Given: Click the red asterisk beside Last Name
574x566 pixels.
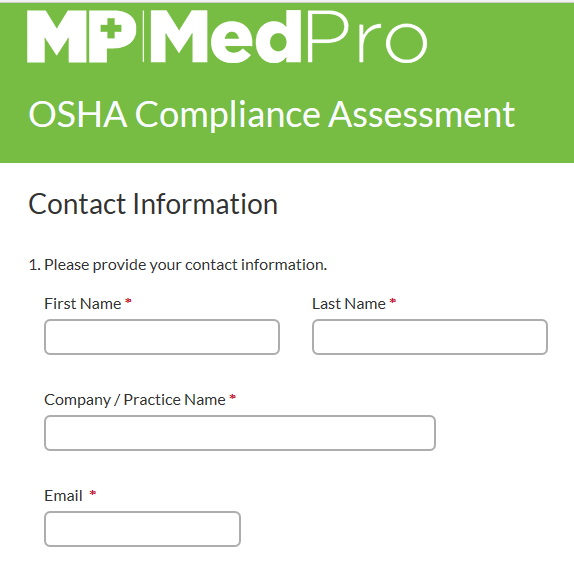Looking at the screenshot, I should [393, 302].
